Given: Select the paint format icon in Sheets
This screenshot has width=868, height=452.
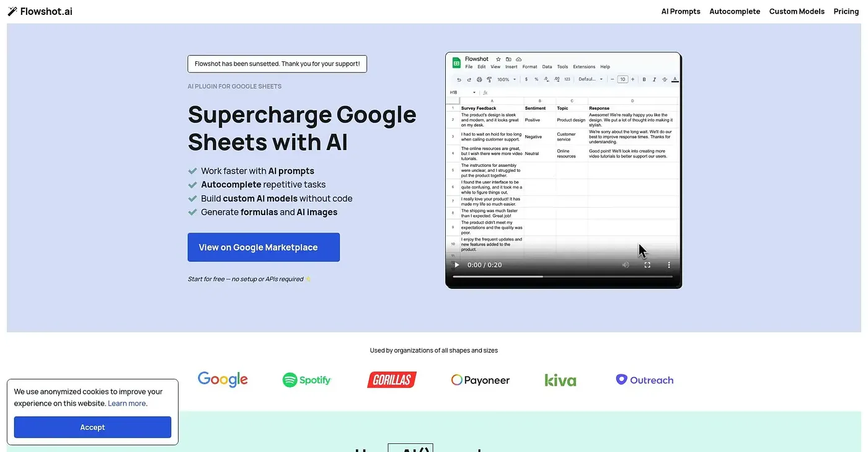Looking at the screenshot, I should click(489, 79).
